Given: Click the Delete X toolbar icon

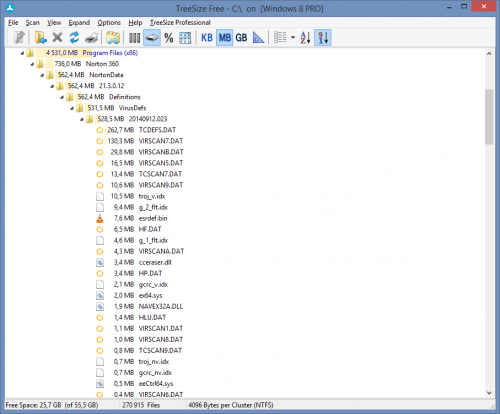Looking at the screenshot, I should (57, 37).
